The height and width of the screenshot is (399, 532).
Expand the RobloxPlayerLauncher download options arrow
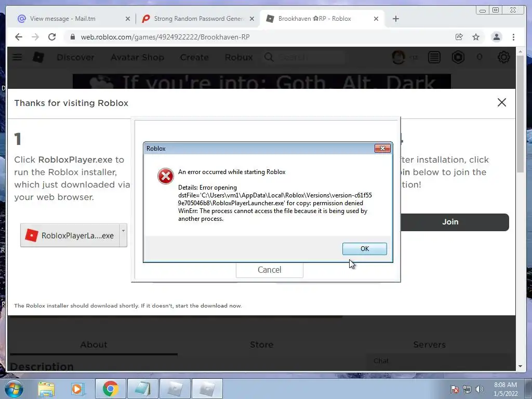(123, 235)
